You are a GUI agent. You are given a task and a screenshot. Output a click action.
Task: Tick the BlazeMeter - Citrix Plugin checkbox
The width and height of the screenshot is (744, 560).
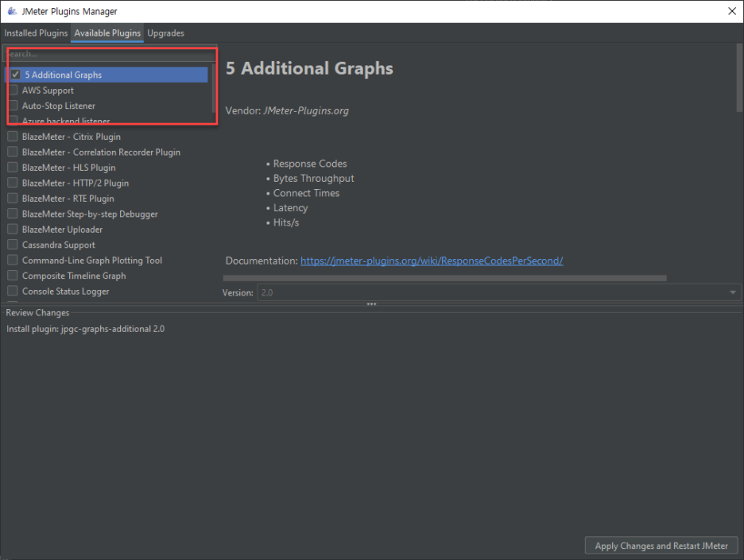(13, 137)
